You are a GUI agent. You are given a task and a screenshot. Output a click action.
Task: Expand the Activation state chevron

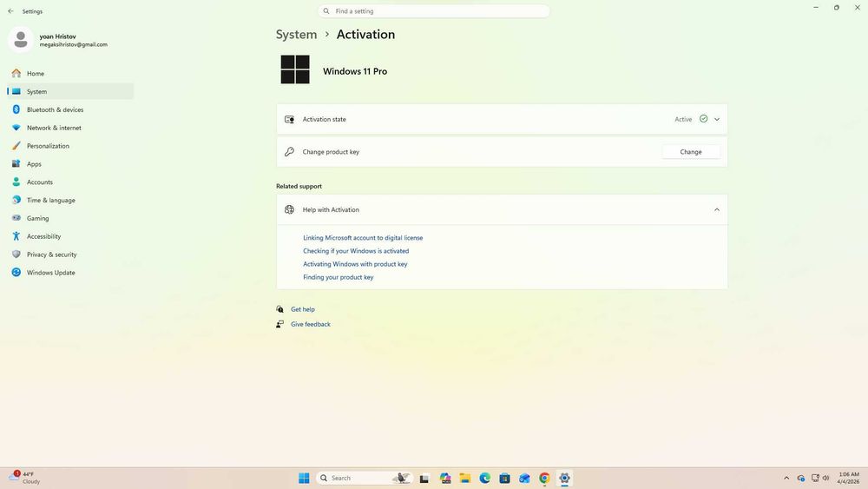pyautogui.click(x=717, y=119)
